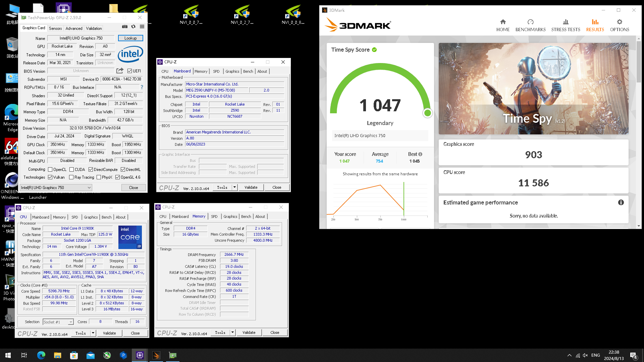Open the notification center icon

[633, 356]
